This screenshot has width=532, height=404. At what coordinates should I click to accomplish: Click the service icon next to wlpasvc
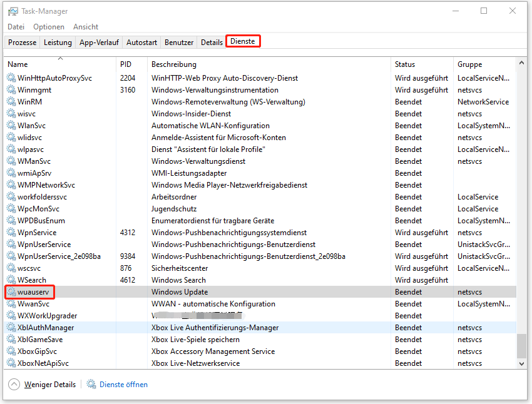[11, 149]
